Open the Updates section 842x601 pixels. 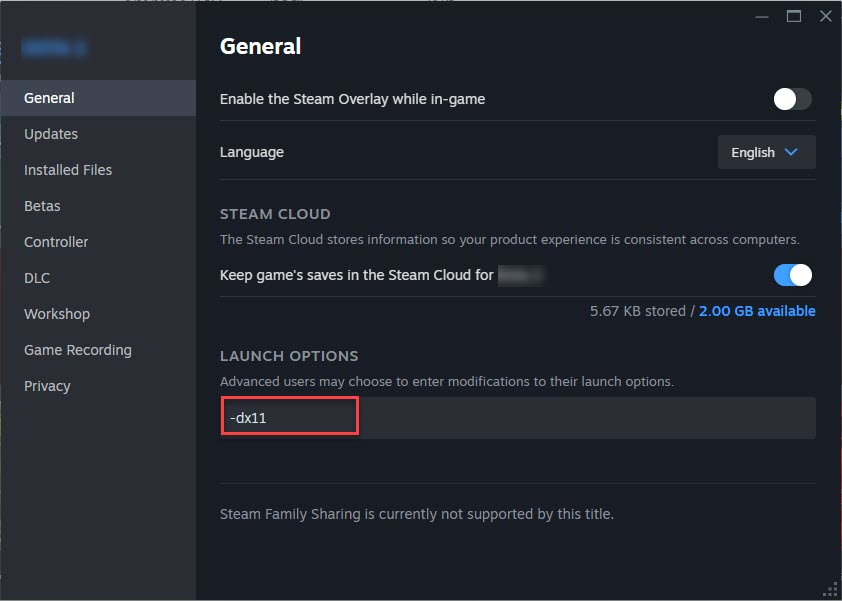click(51, 134)
